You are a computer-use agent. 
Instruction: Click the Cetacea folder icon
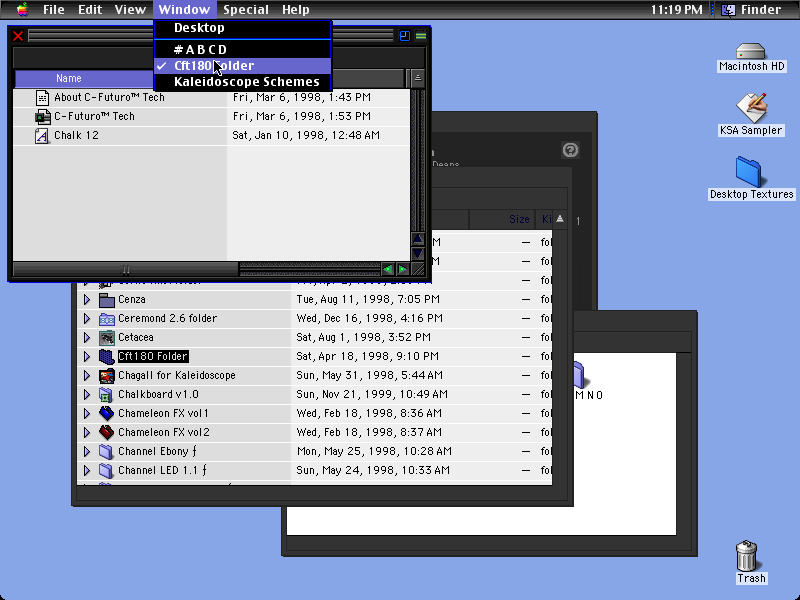pyautogui.click(x=107, y=338)
